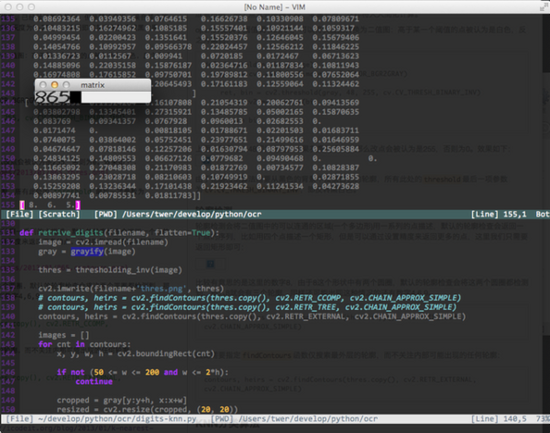Click the magenta opening bracket on line 155
This screenshot has width=550, height=433.
[x=22, y=205]
